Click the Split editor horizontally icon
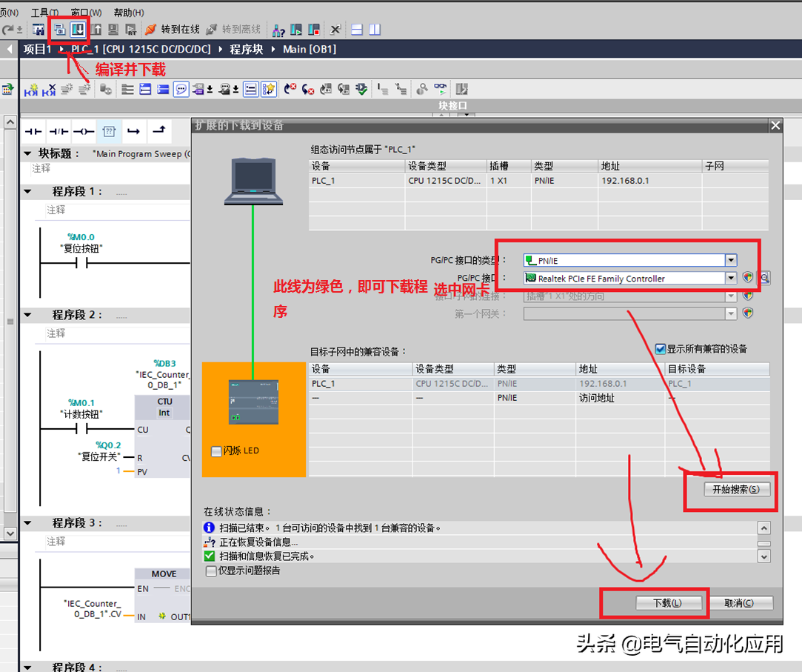This screenshot has width=802, height=672. click(357, 30)
